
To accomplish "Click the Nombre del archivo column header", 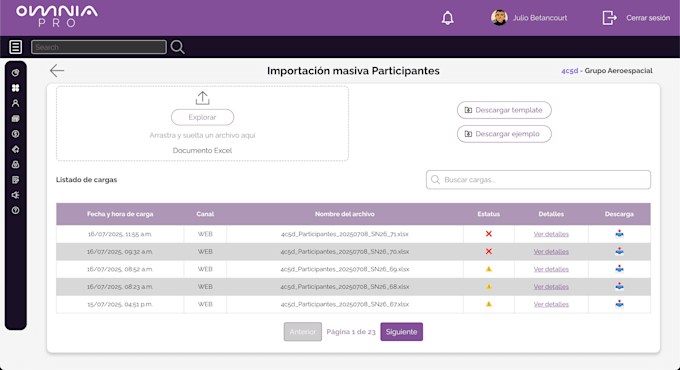I will (x=345, y=214).
